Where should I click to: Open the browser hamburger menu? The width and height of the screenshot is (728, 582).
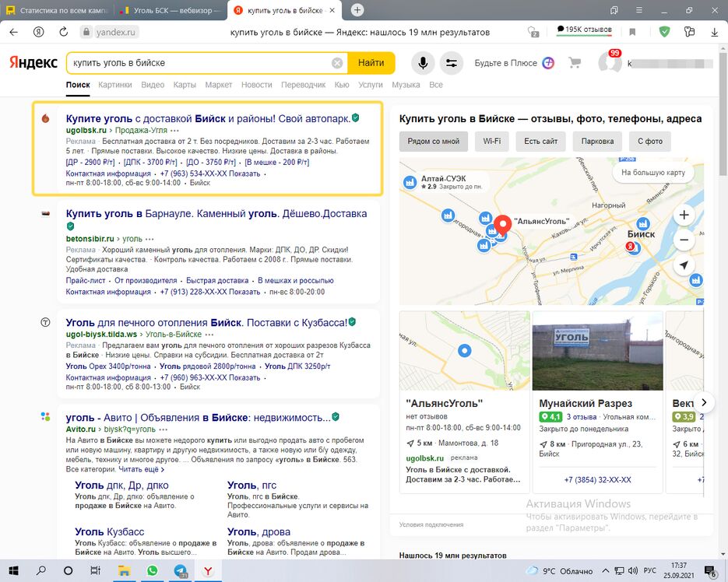639,10
